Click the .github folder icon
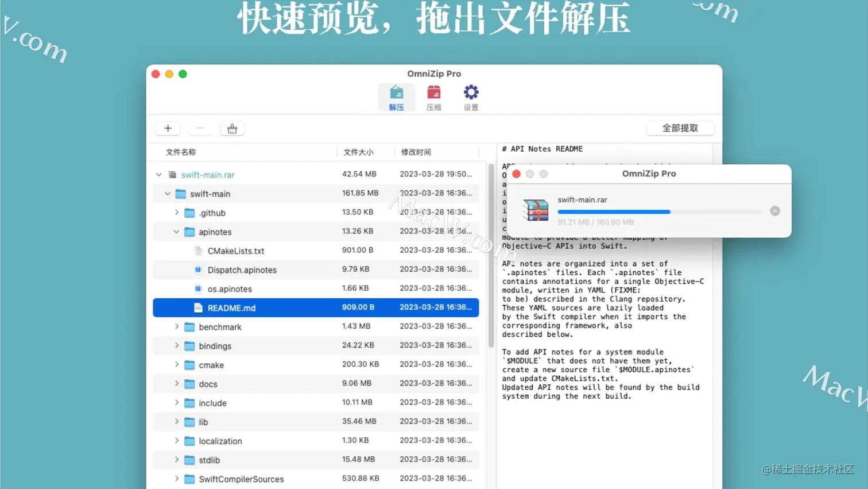This screenshot has width=868, height=489. tap(189, 213)
